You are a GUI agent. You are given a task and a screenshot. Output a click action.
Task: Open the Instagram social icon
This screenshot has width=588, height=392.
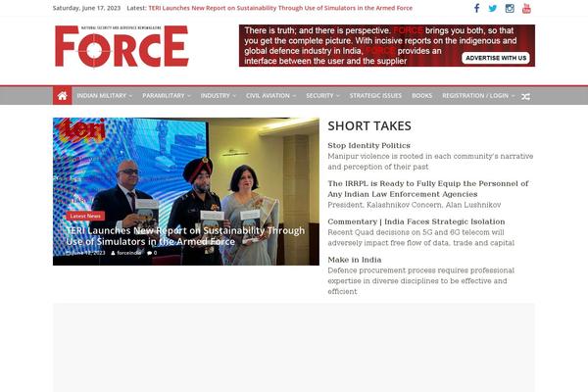tap(510, 8)
